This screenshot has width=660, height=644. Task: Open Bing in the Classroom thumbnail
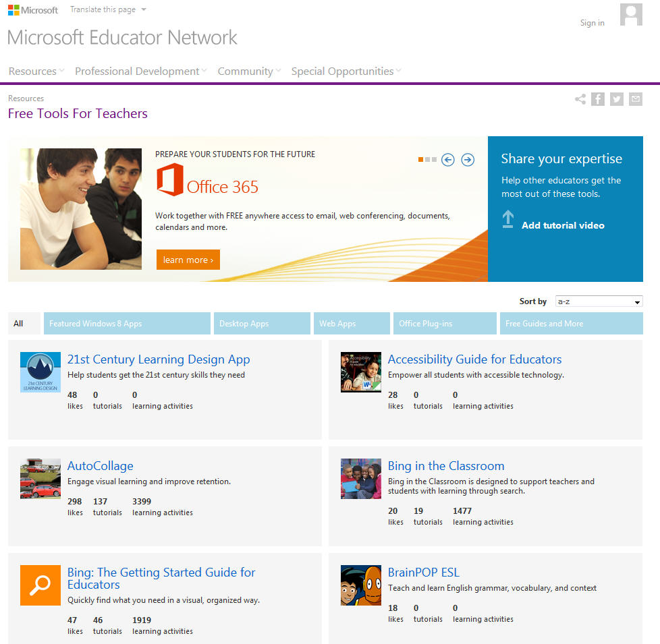coord(361,479)
